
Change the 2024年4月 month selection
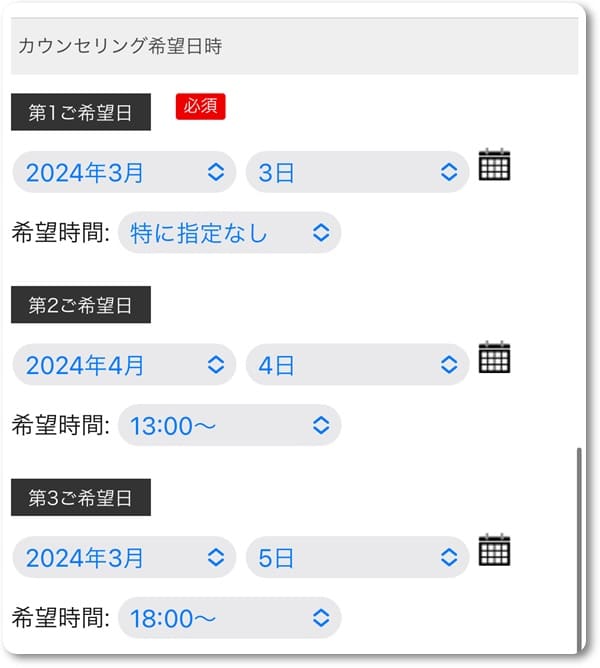[124, 365]
